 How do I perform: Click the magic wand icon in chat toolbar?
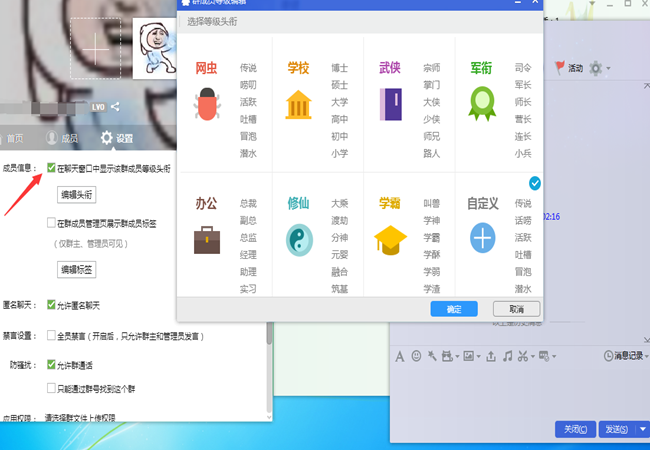point(432,356)
